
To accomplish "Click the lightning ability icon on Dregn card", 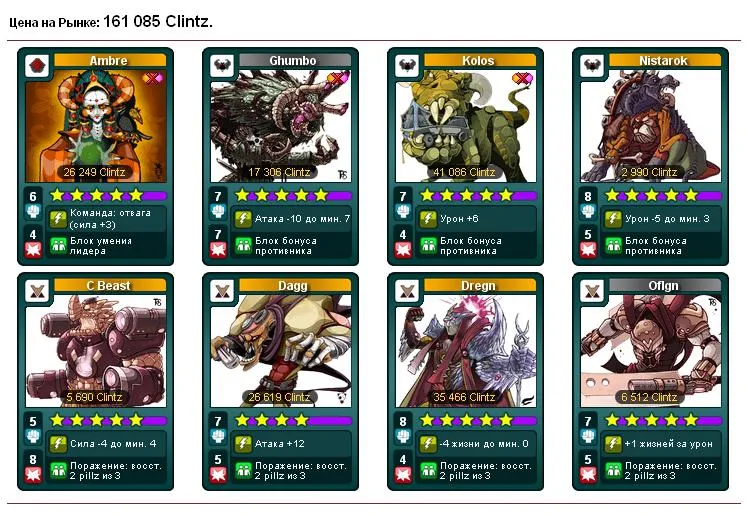I will pos(428,444).
